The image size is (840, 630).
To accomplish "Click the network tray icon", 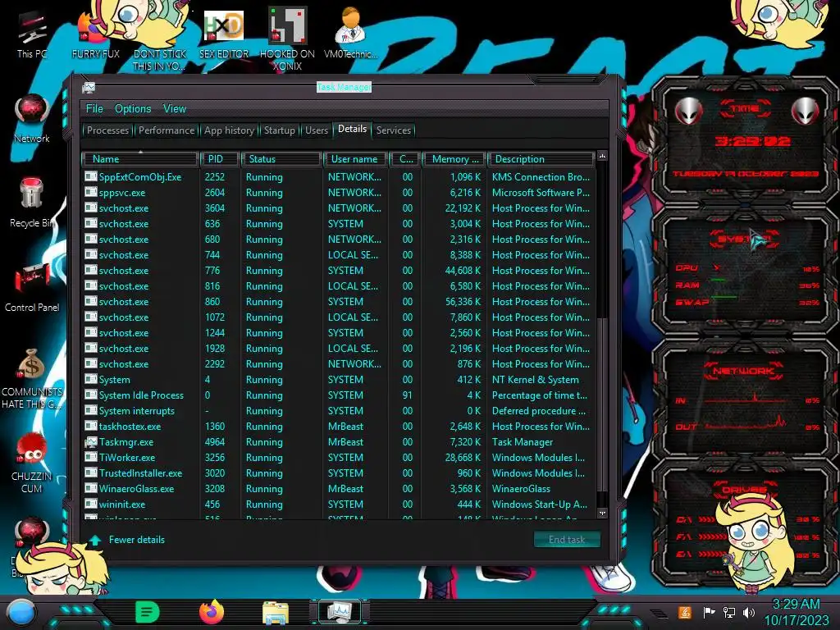I will pos(728,612).
